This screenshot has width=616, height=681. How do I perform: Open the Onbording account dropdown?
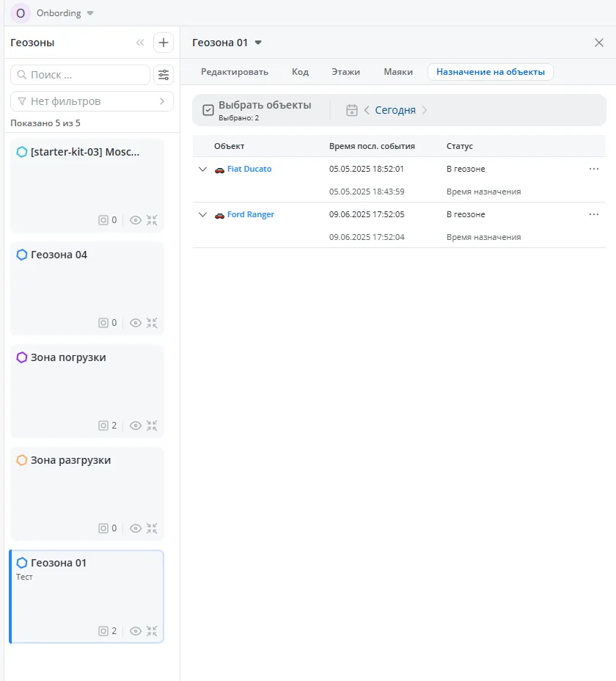pos(90,13)
